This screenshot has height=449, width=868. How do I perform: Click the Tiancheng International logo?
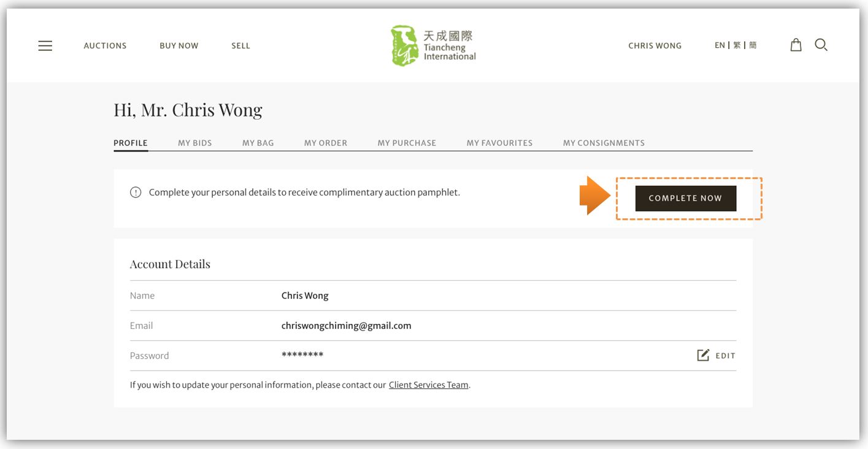tap(434, 45)
